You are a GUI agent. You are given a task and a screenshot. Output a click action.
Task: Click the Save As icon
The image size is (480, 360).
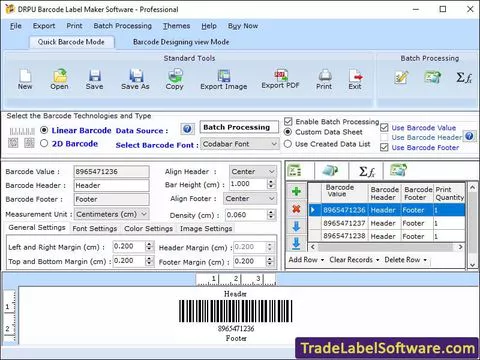[x=136, y=76]
